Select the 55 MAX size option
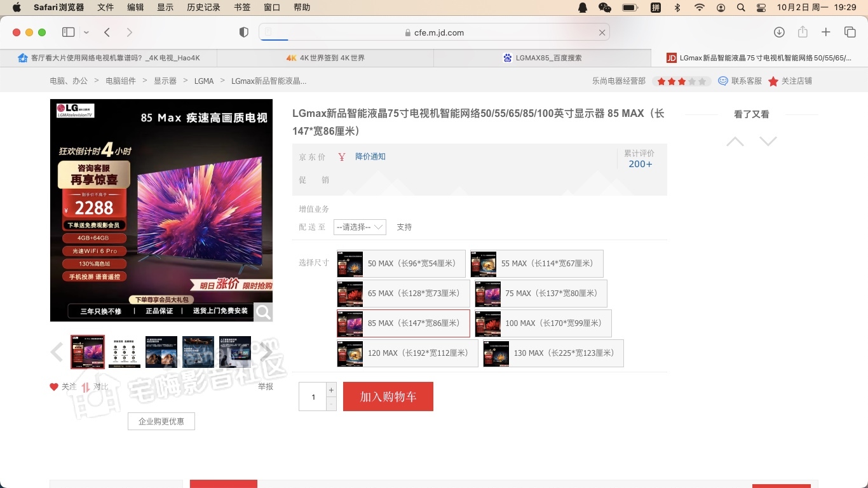The height and width of the screenshot is (488, 868). [537, 264]
